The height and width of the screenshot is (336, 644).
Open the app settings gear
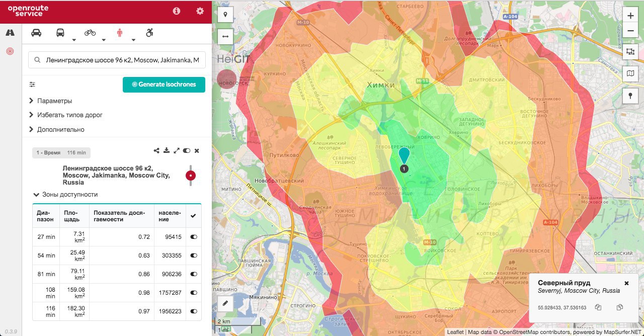[x=200, y=11]
